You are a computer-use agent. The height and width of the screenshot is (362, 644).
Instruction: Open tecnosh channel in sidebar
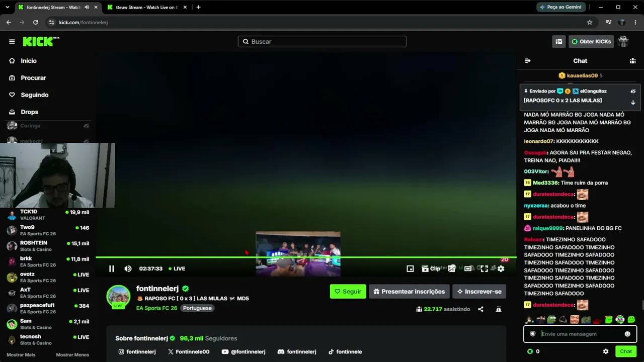pos(48,340)
